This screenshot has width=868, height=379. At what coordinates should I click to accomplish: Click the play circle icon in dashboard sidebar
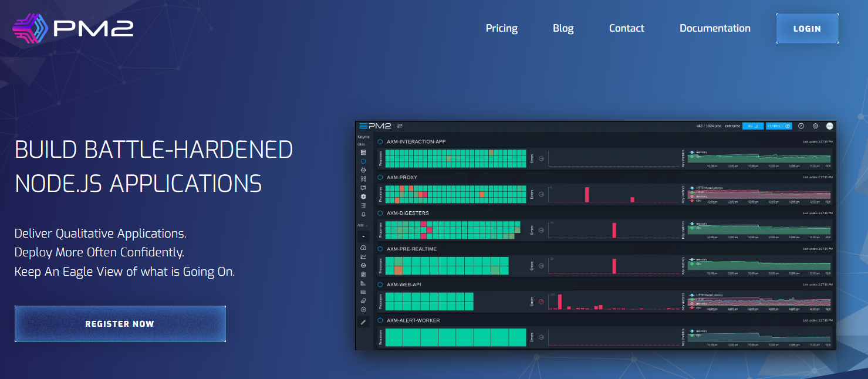(363, 309)
